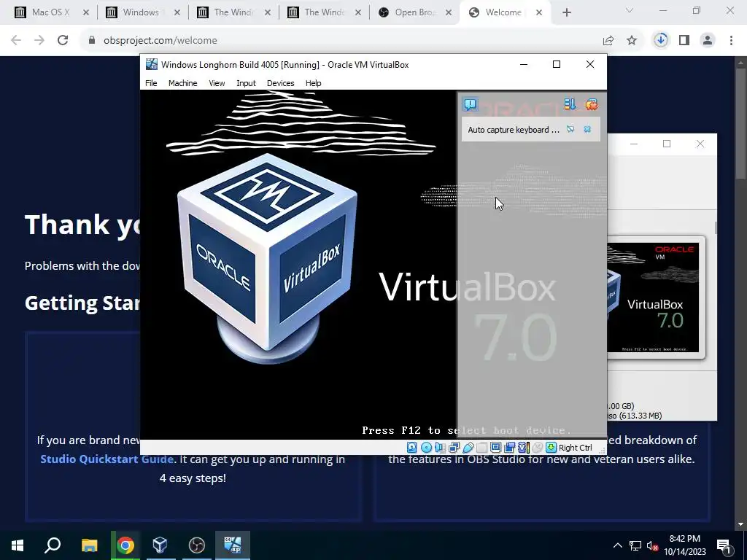Click the Right Ctrl host key label
This screenshot has height=560, width=747.
[x=575, y=448]
